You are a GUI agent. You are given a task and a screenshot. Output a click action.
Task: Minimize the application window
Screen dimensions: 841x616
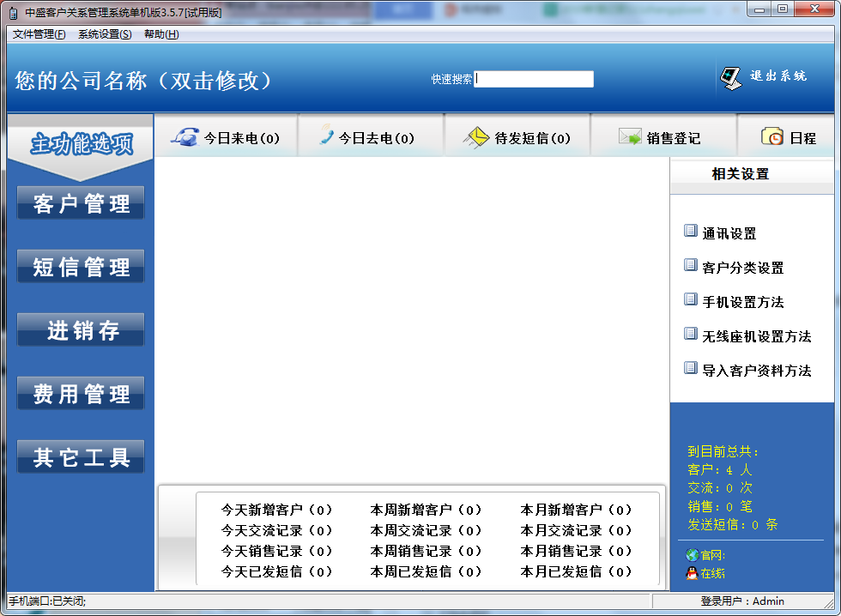759,9
